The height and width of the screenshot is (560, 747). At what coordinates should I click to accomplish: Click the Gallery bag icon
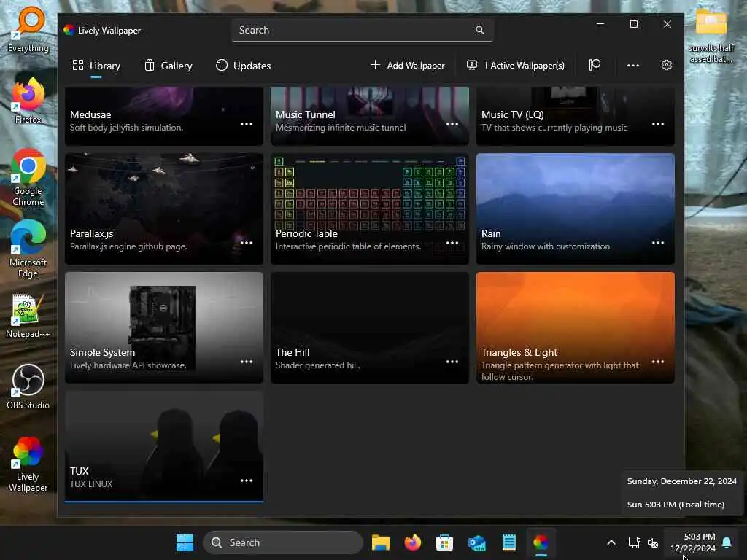[149, 65]
